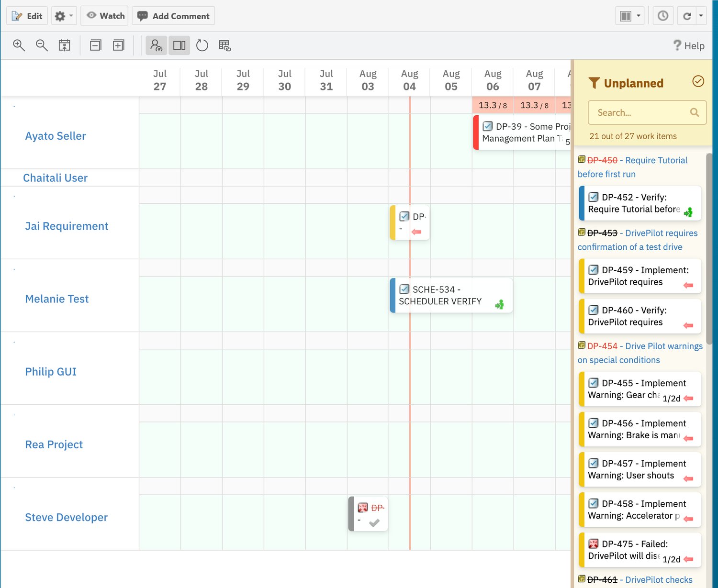Screen dimensions: 718x588
Task: Click the Aug 06 capacity 13.3/8 cell
Action: (493, 105)
